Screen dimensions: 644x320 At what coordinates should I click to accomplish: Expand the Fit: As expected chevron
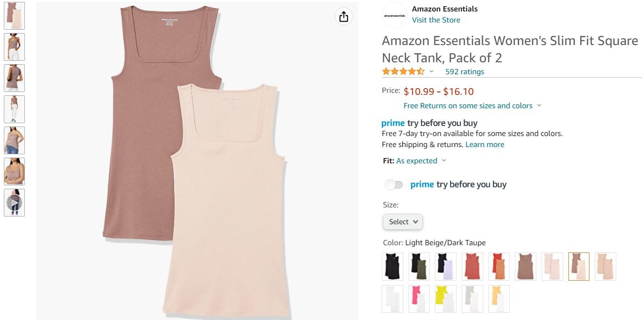pyautogui.click(x=444, y=161)
